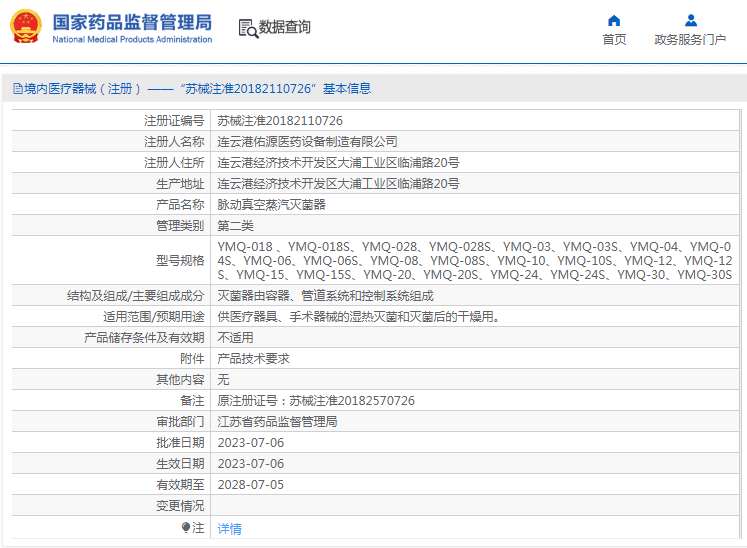Click the 数据查询 label

coord(284,27)
